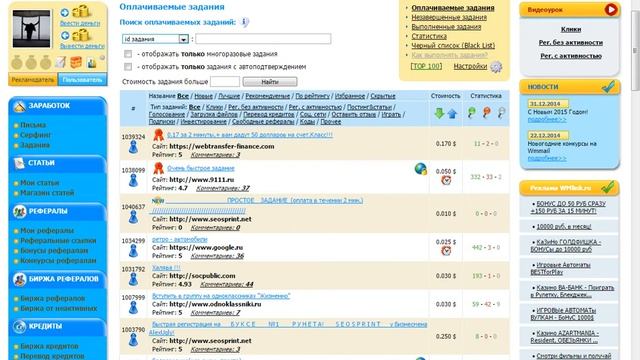
Task: Filter tasks by the Лучшие link
Action: [x=229, y=96]
